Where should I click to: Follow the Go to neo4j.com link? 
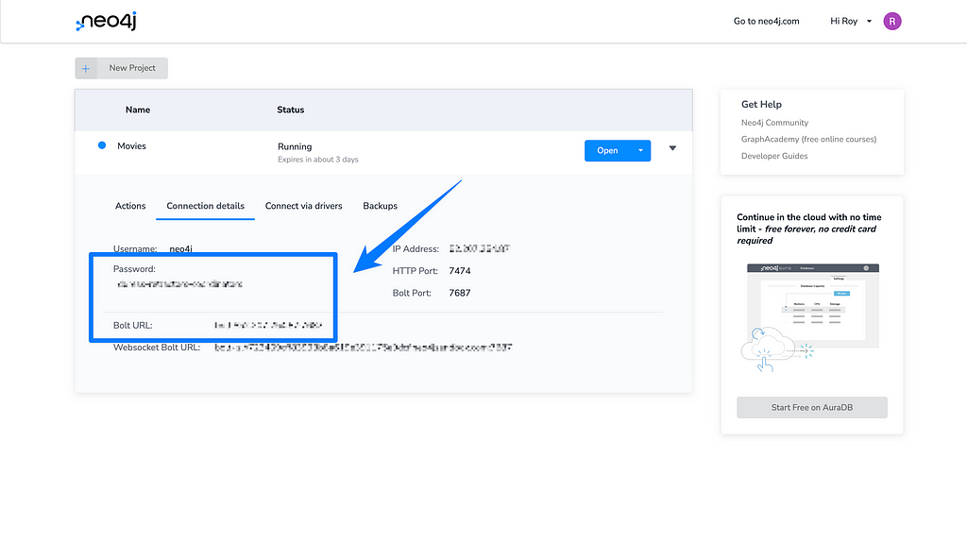click(766, 21)
